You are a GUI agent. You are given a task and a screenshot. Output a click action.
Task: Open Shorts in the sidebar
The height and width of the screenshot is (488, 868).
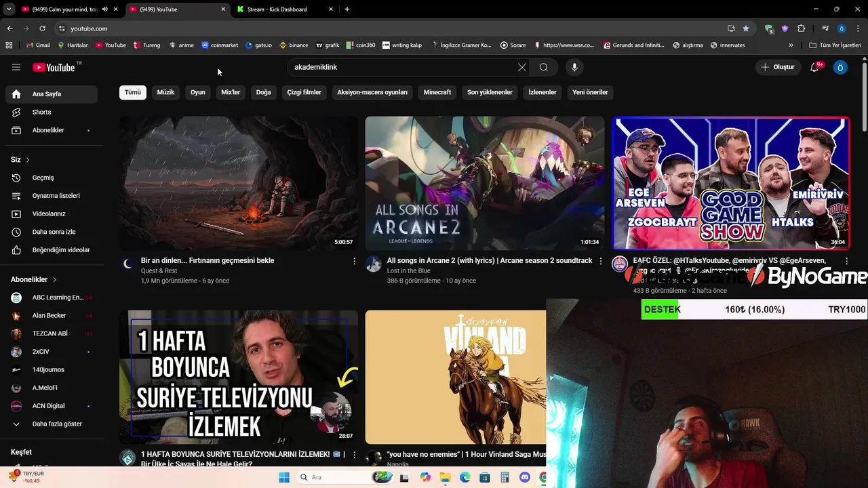[52, 112]
